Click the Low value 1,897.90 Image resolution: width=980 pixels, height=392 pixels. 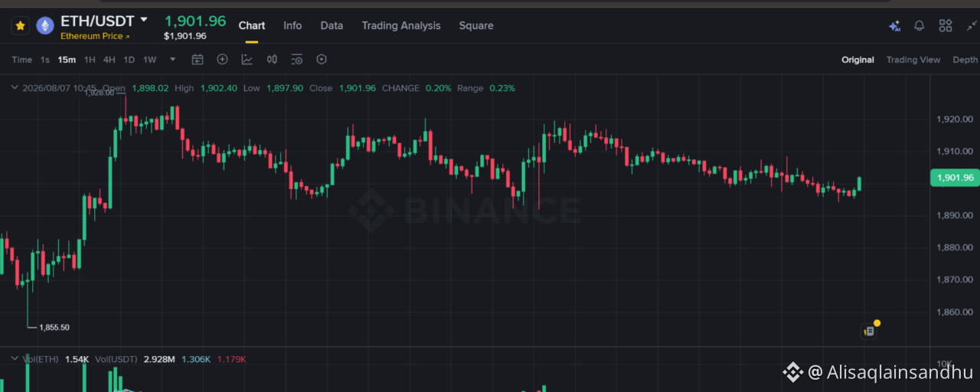(285, 88)
